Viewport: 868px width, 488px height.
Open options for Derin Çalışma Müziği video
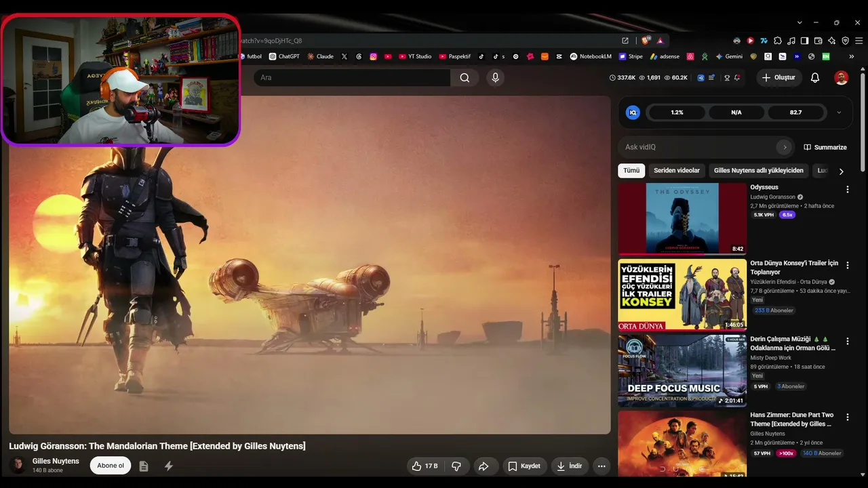click(847, 342)
